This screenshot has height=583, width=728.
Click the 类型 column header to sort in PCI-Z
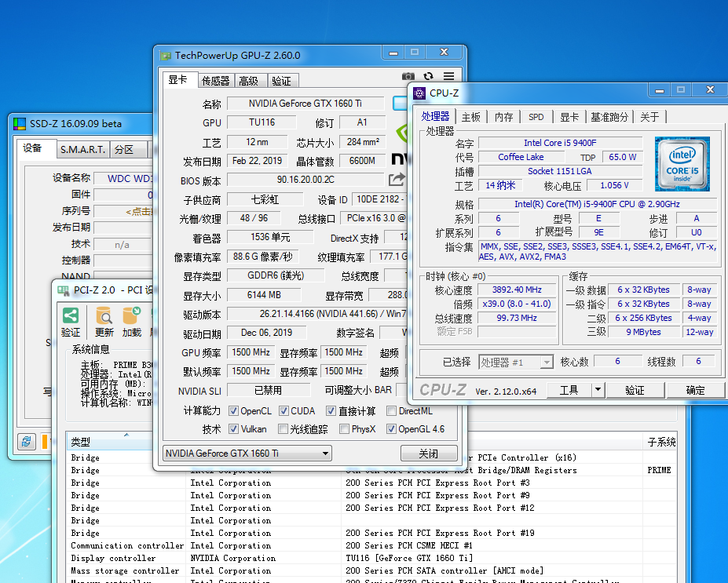pyautogui.click(x=109, y=442)
